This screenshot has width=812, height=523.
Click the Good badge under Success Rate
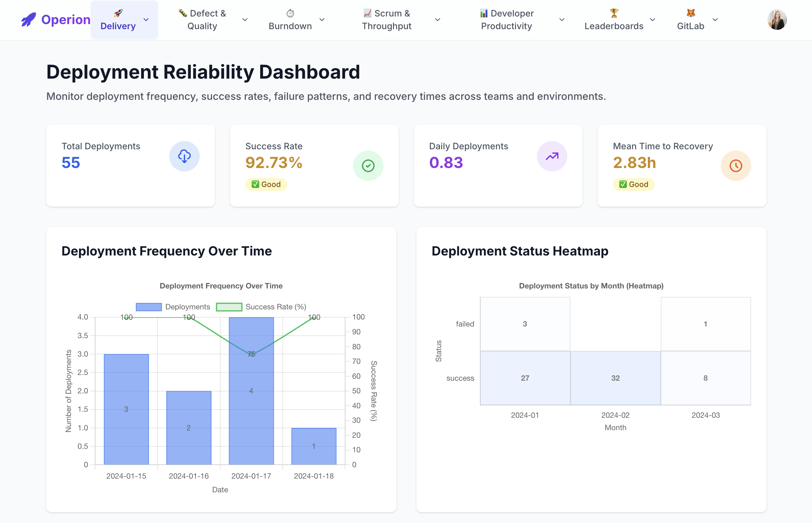(x=266, y=184)
